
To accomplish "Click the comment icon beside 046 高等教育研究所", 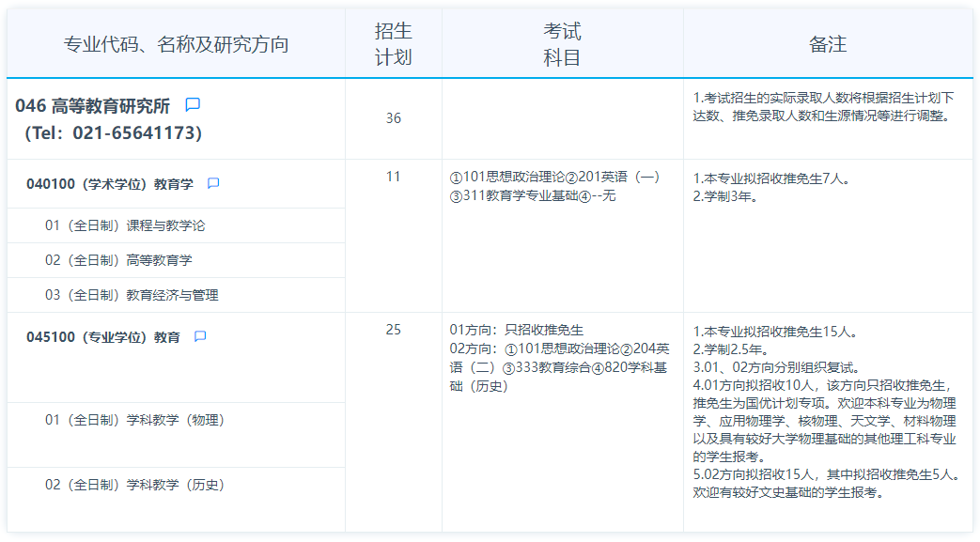I will click(x=193, y=105).
